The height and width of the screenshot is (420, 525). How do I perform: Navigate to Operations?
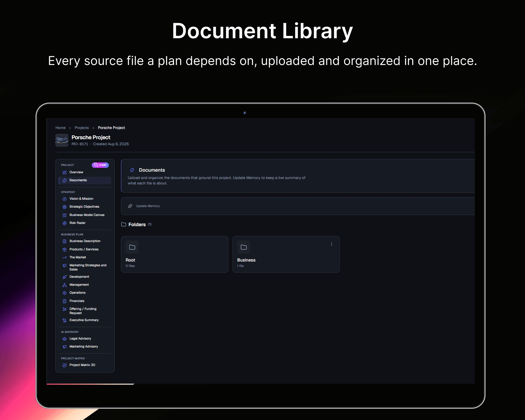pos(85,293)
